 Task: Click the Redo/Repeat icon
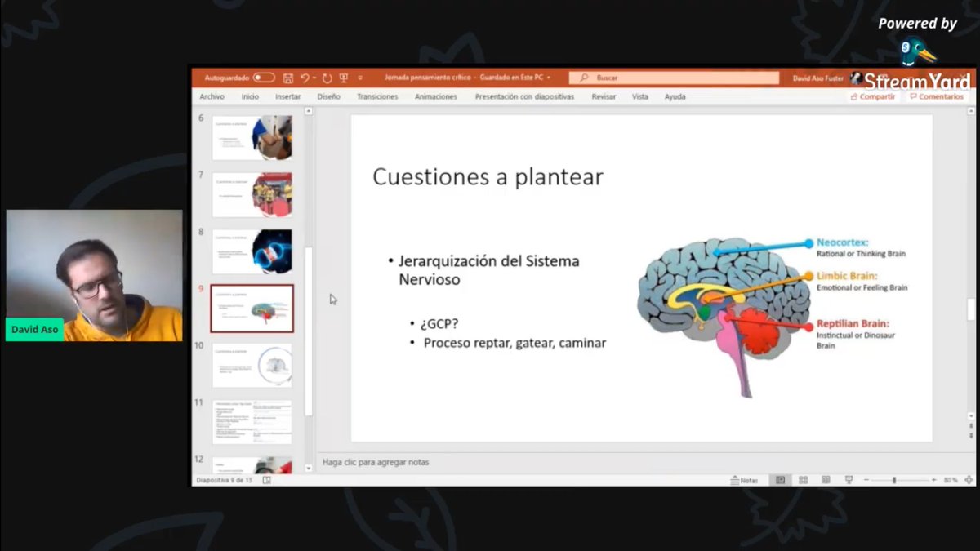(x=327, y=78)
